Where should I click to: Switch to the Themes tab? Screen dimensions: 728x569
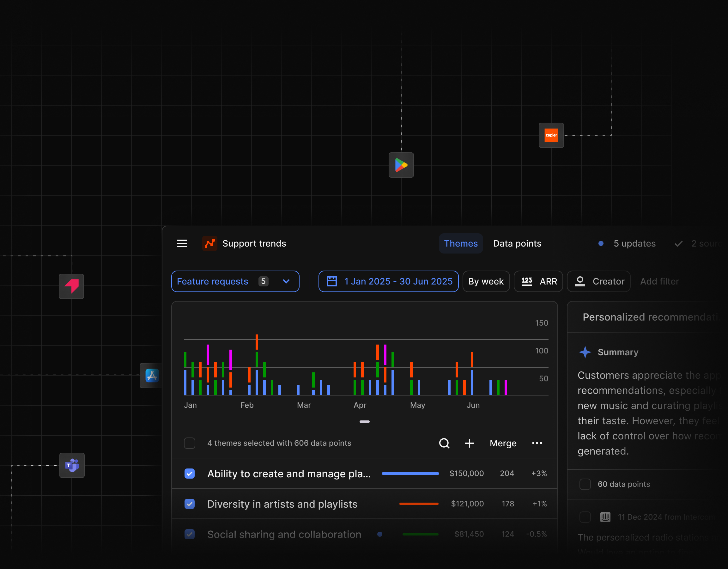click(x=461, y=243)
